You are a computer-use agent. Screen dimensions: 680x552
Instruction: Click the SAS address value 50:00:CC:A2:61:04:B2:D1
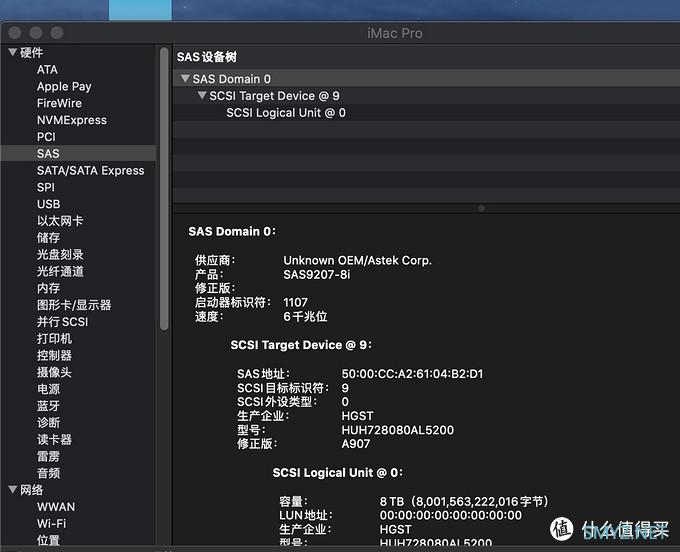(x=412, y=374)
